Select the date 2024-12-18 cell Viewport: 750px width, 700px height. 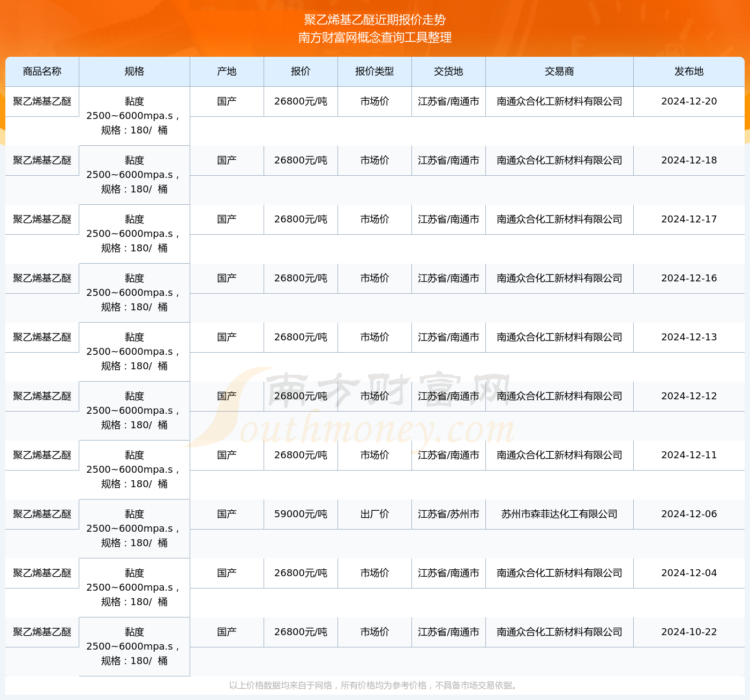(689, 160)
